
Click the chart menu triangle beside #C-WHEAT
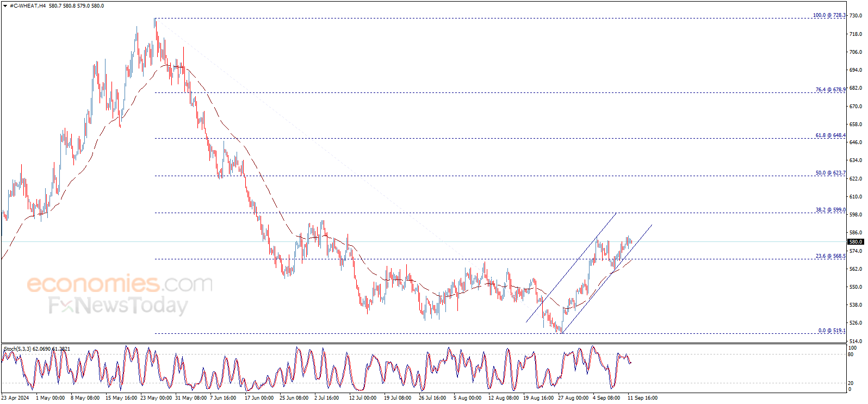click(5, 6)
